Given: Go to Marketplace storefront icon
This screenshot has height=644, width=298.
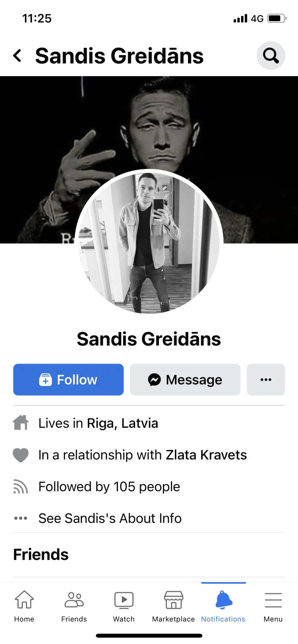Looking at the screenshot, I should 174,606.
